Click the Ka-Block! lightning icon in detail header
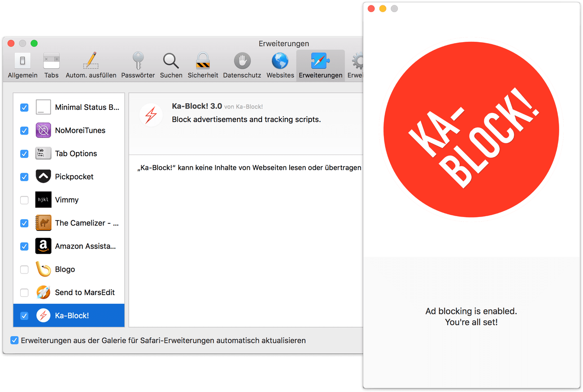Screen dimensions: 583x392 click(151, 115)
